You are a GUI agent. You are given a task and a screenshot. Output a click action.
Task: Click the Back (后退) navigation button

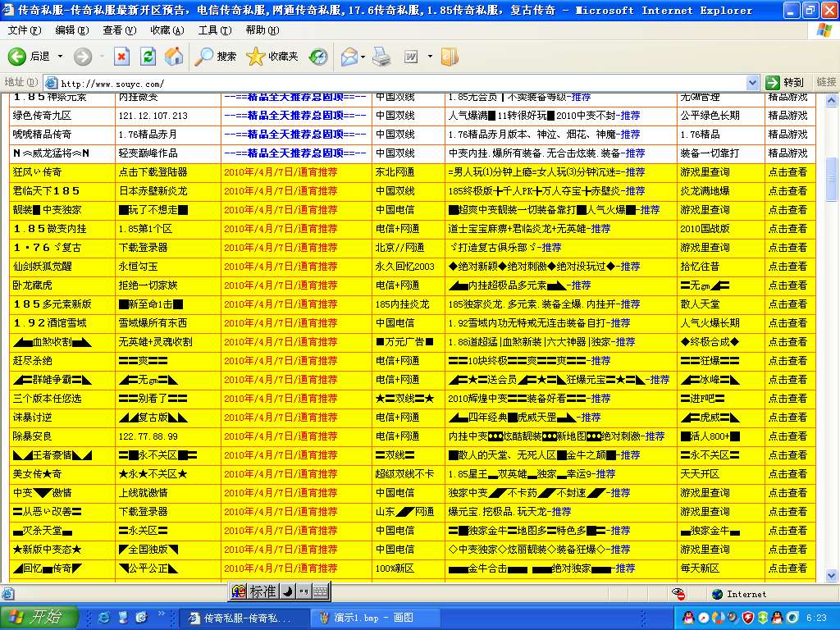point(30,57)
